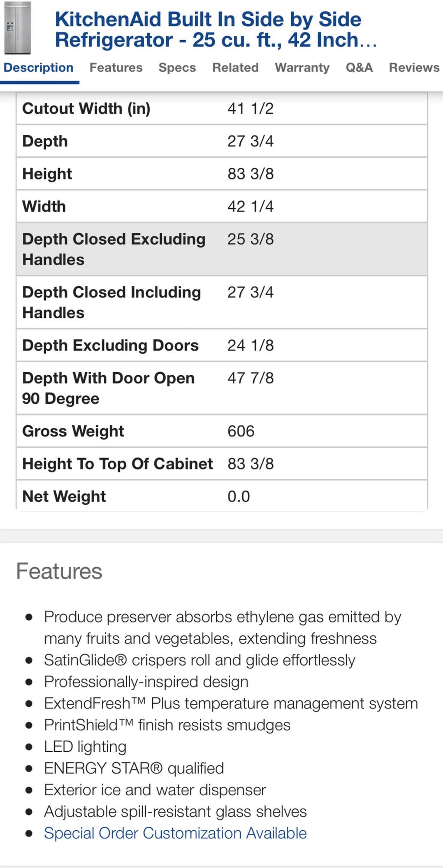Click the Depth Closed Excluding Handles row
443x868 pixels.
click(x=221, y=249)
